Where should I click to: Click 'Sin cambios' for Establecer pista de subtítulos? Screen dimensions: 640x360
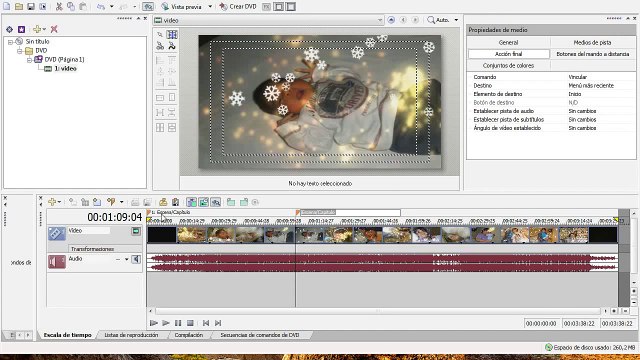coord(582,120)
